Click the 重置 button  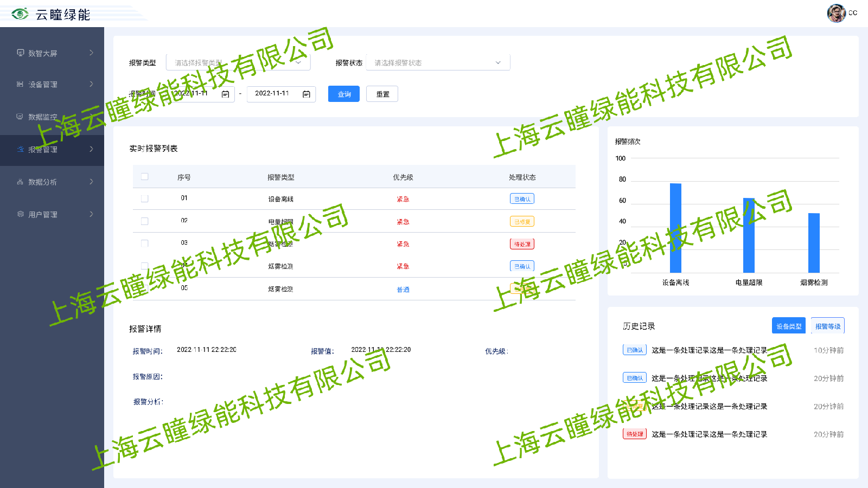pyautogui.click(x=382, y=94)
